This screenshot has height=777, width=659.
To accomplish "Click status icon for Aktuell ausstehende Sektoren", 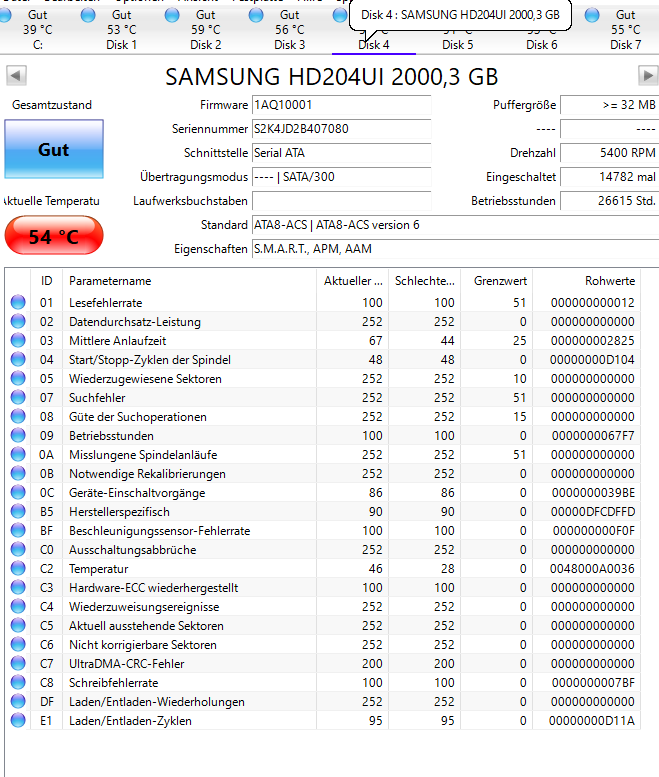I will click(18, 625).
